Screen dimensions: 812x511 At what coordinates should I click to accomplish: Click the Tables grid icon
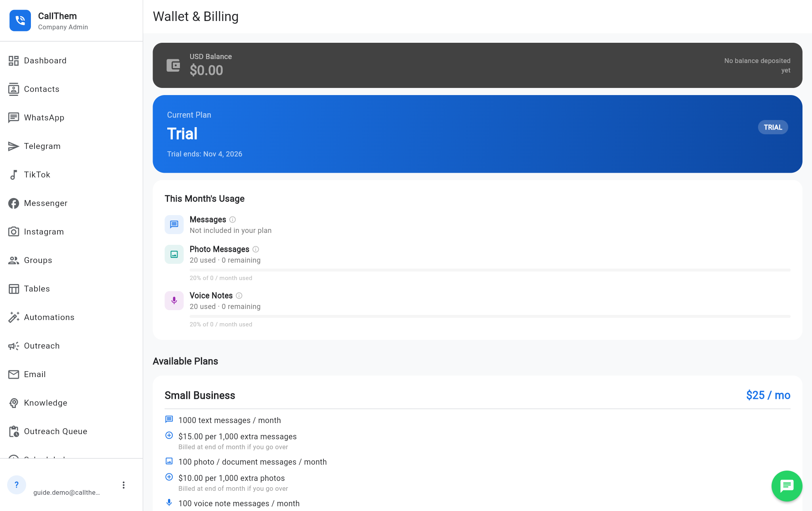[13, 289]
